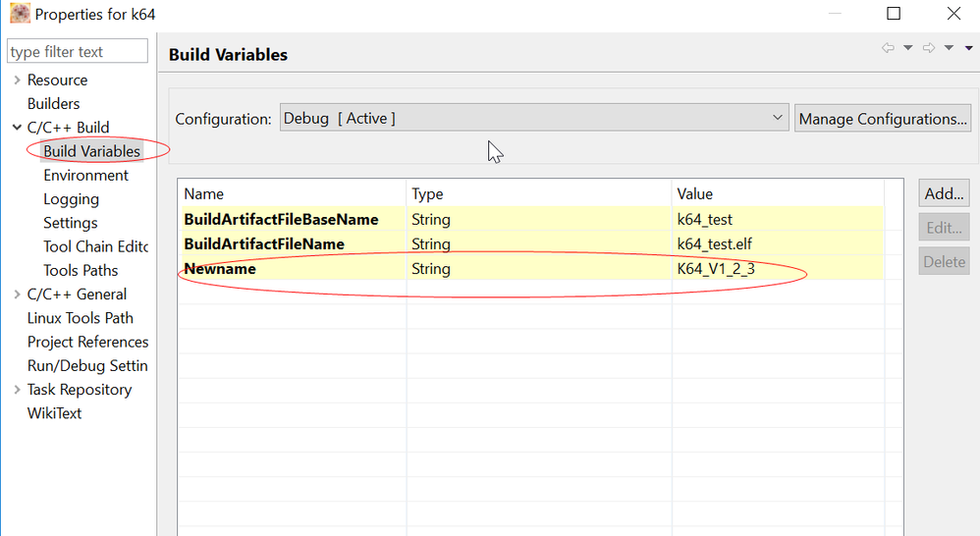The width and height of the screenshot is (980, 536).
Task: Click the k64 properties window icon
Action: (19, 14)
